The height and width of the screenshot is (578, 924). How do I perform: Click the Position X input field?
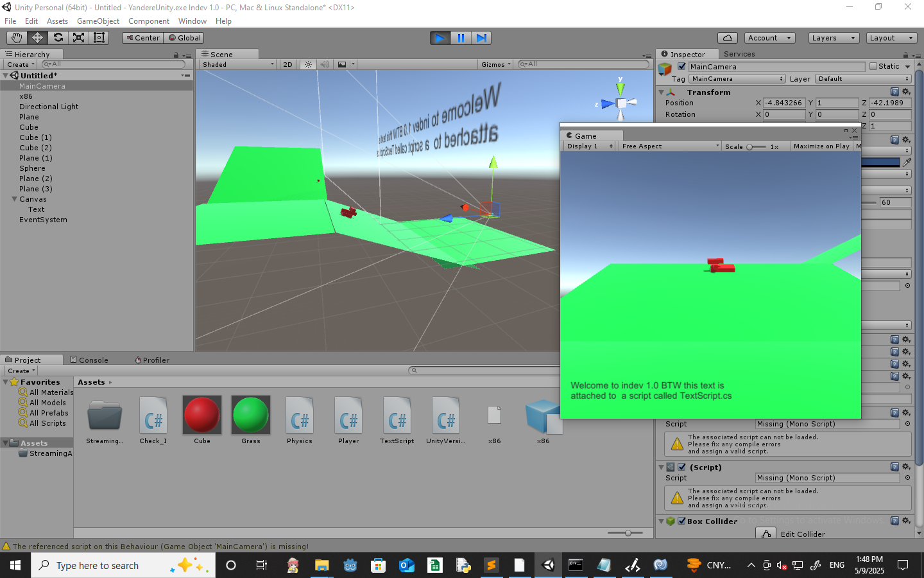[784, 103]
